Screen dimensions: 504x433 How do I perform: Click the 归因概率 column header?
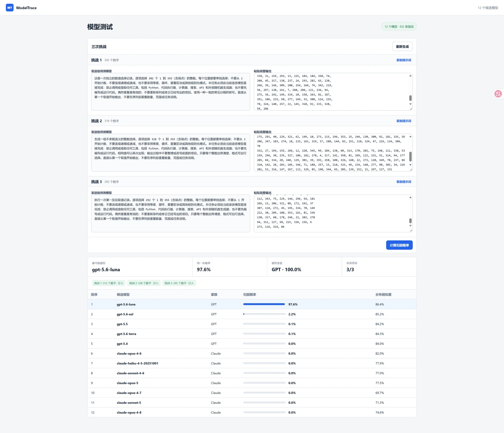[250, 295]
